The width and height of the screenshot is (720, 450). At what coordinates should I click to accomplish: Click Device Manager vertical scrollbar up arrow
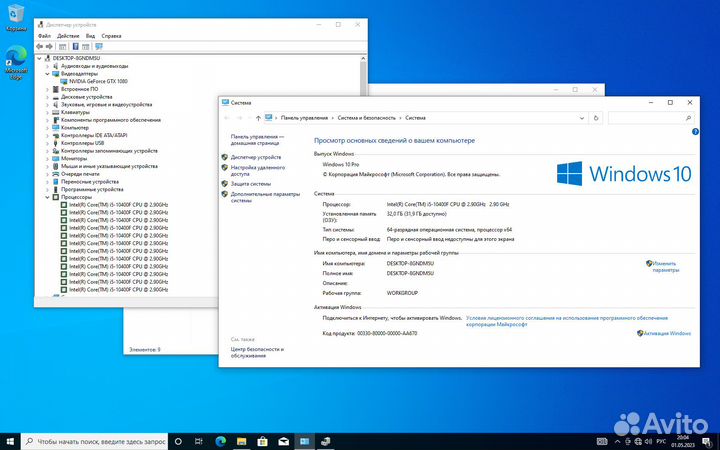tap(363, 59)
